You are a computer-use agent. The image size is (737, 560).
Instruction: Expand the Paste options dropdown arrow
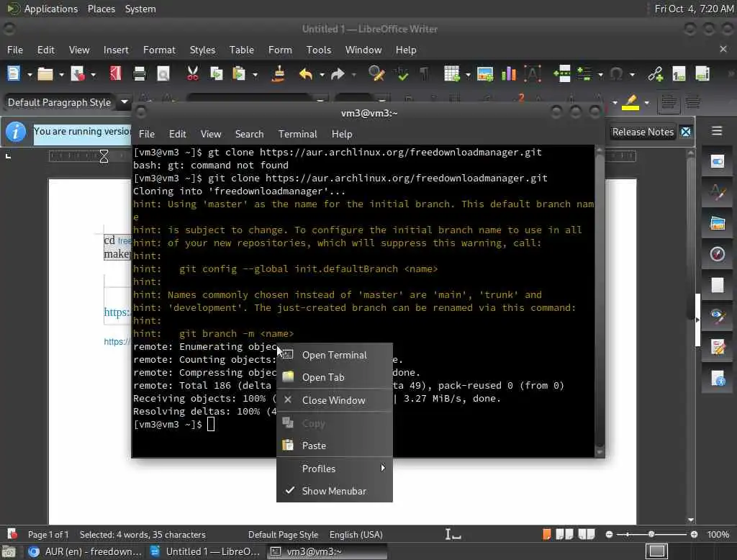255,74
